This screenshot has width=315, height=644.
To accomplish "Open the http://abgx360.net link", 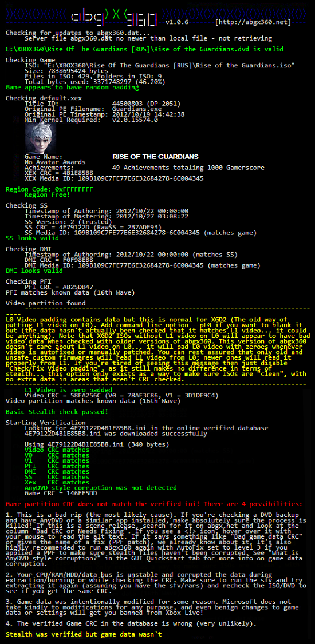I will [x=253, y=22].
